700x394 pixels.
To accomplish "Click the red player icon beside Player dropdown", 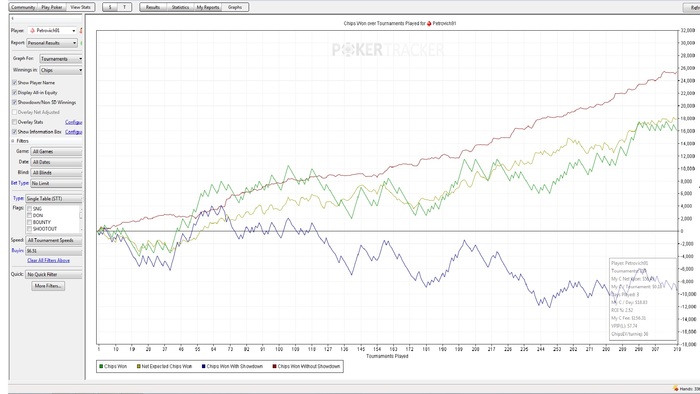I will pos(81,30).
